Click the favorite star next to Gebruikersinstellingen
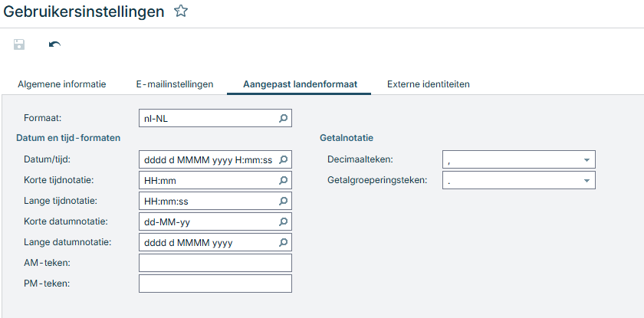This screenshot has width=644, height=318. (x=181, y=11)
